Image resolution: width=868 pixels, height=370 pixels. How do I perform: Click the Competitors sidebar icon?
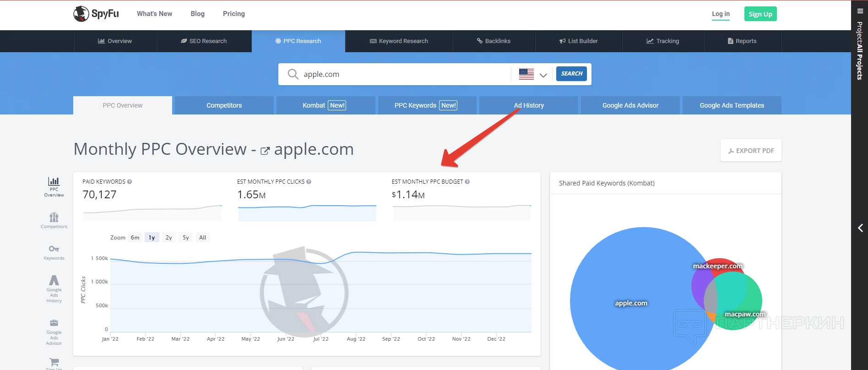click(54, 220)
